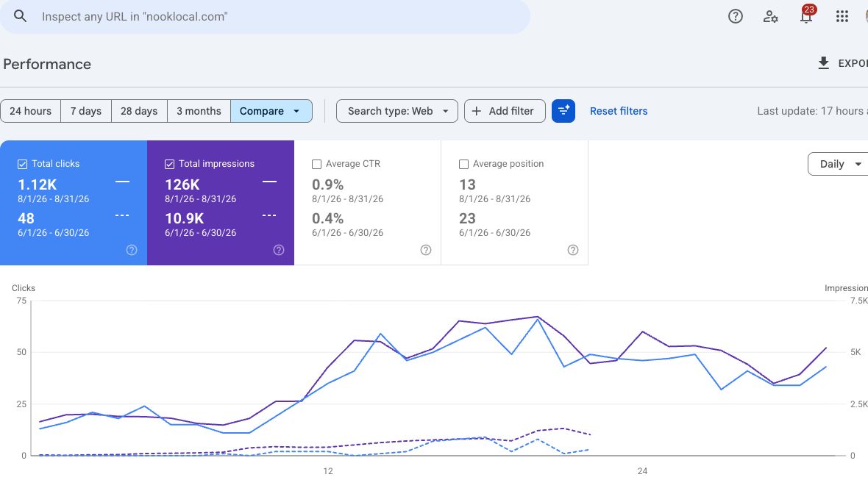Click the search magnifier icon
The height and width of the screenshot is (491, 868).
pos(20,16)
